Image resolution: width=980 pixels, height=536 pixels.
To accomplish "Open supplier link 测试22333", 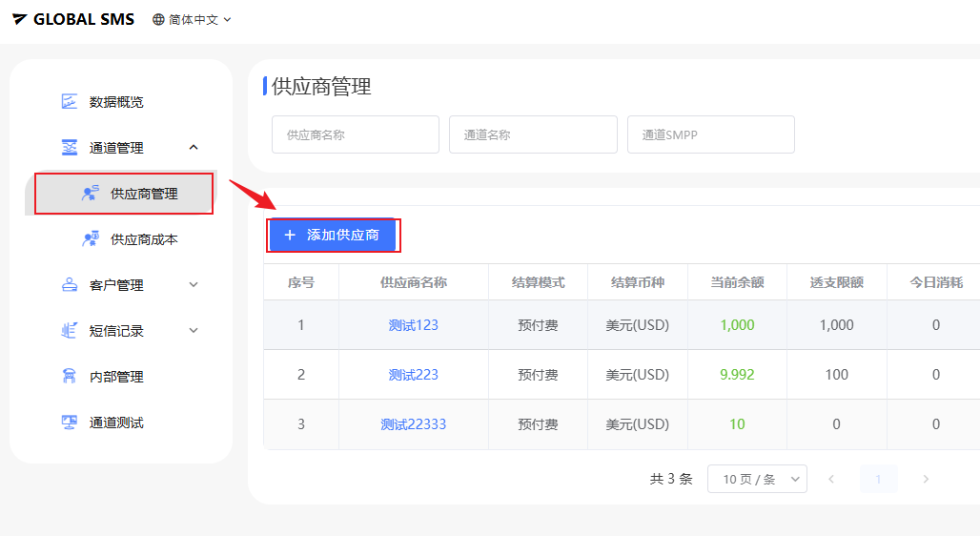I will pyautogui.click(x=414, y=424).
